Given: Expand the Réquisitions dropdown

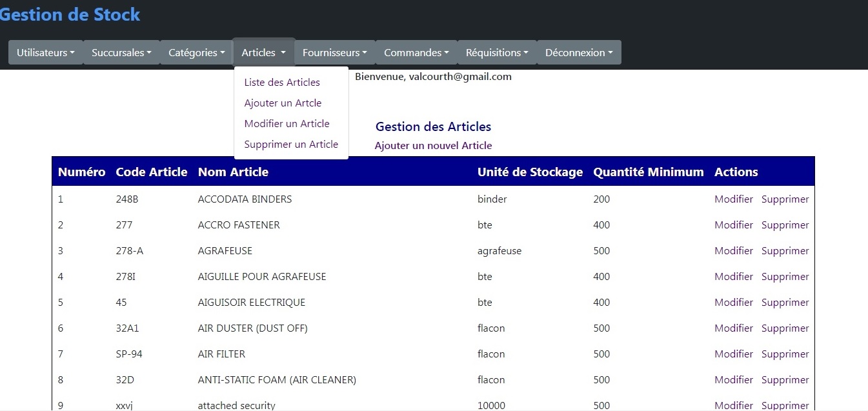Looking at the screenshot, I should coord(497,53).
